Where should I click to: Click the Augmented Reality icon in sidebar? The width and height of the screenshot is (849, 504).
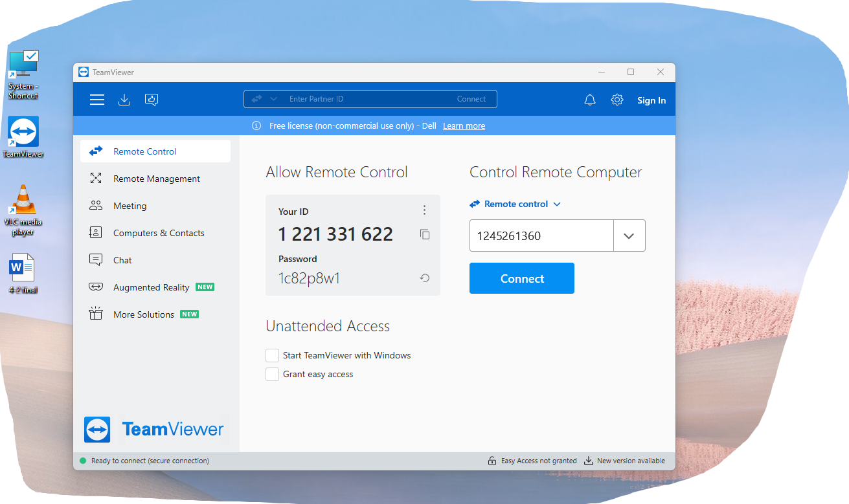[96, 287]
